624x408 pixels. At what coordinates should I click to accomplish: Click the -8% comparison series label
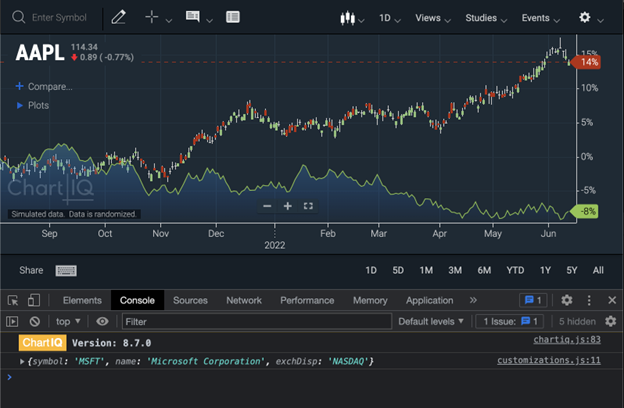coord(584,211)
